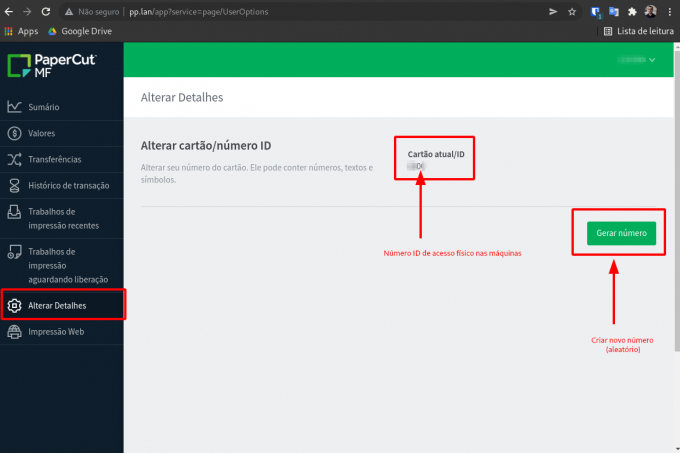Click the address bar URL
The width and height of the screenshot is (680, 453).
point(199,12)
